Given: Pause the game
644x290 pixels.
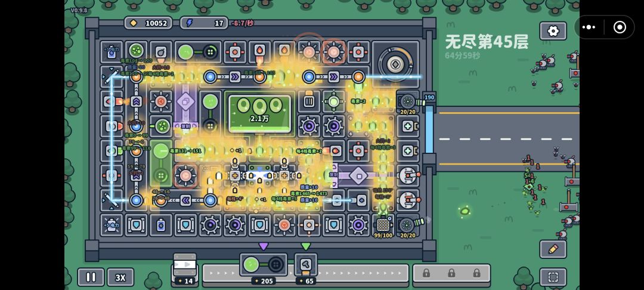Looking at the screenshot, I should tap(91, 277).
